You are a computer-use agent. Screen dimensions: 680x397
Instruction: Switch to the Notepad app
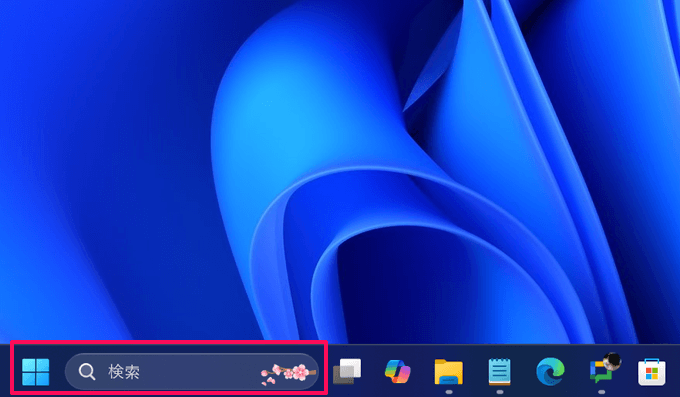coord(500,372)
